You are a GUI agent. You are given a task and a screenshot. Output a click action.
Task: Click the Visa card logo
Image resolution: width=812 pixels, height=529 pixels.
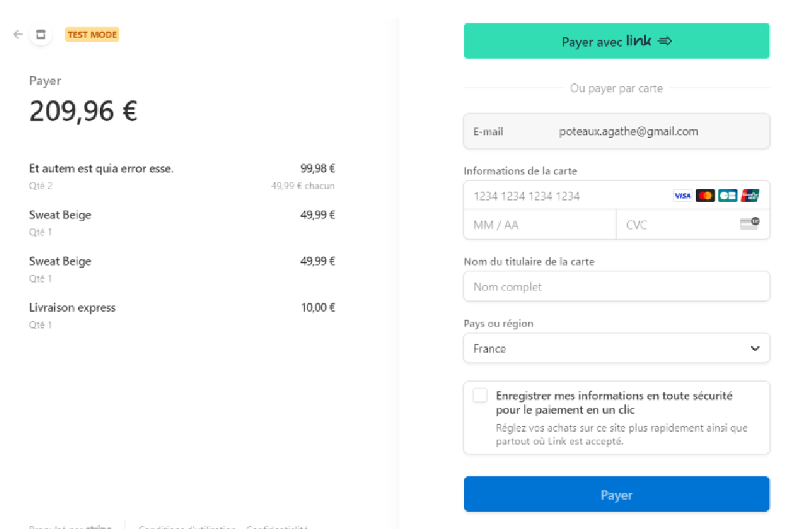(x=683, y=196)
